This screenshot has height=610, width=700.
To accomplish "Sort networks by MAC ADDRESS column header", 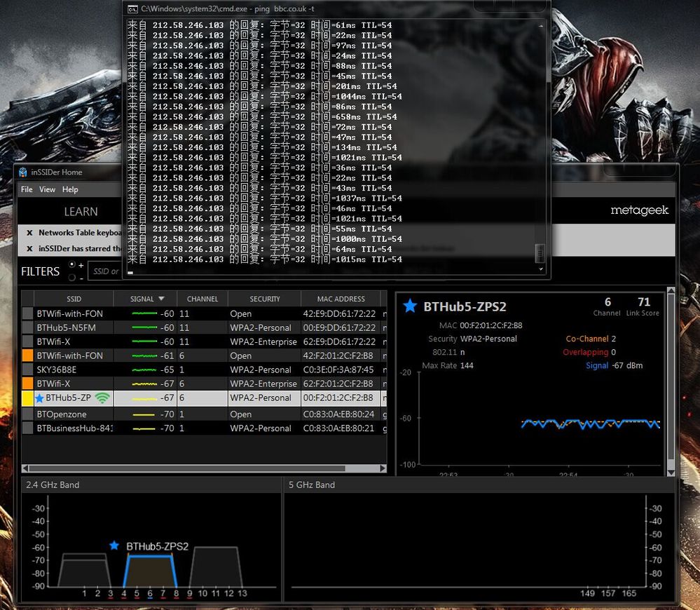I will click(341, 299).
